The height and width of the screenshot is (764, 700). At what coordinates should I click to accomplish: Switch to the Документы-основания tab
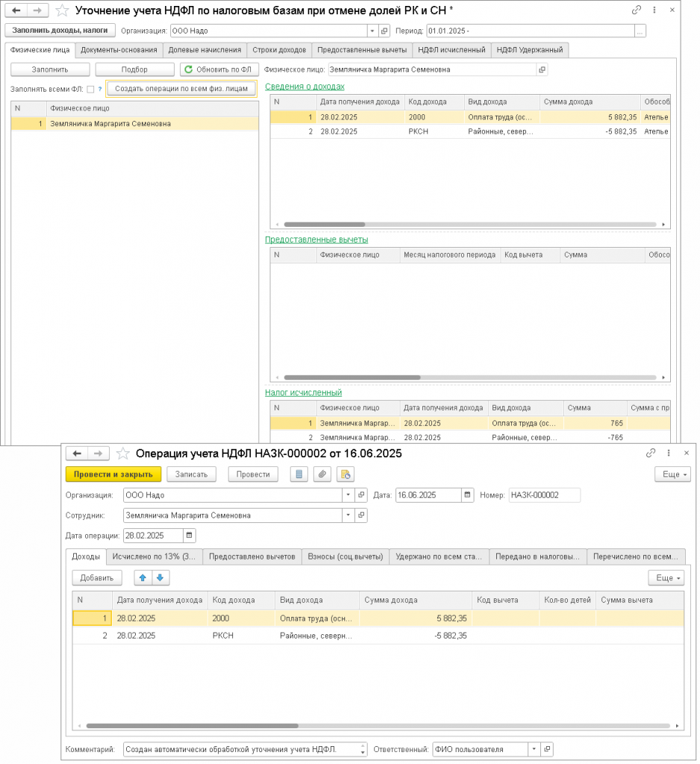[x=119, y=50]
